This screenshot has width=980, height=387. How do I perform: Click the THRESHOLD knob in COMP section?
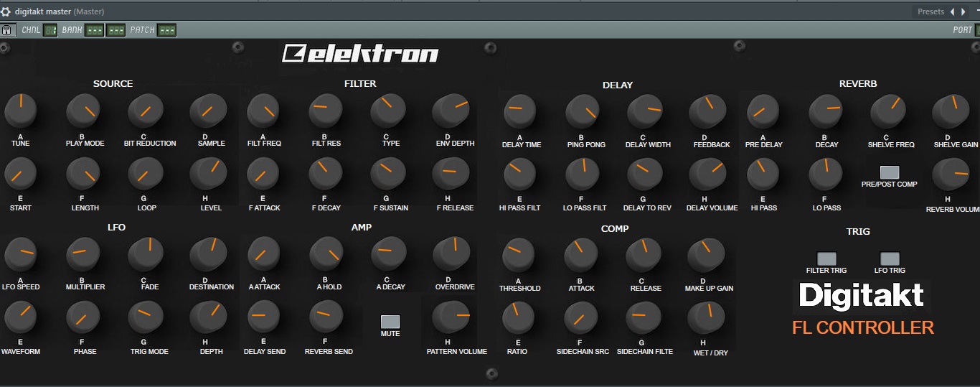point(519,254)
